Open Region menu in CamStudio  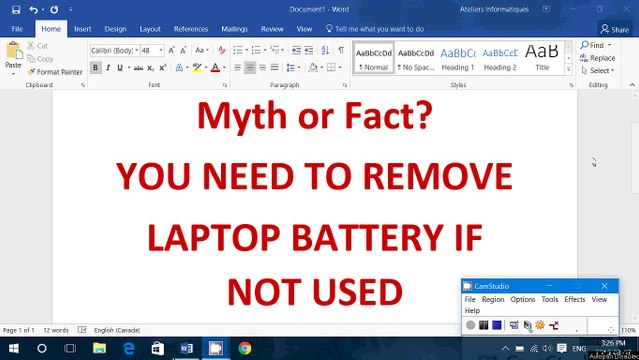(x=493, y=299)
